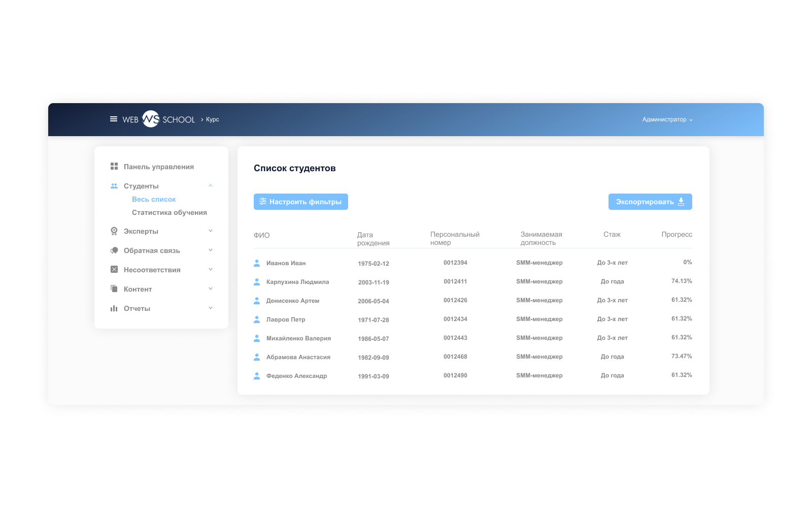Screen dimensions: 812x508
Task: Click the Курс breadcrumb link
Action: click(213, 119)
